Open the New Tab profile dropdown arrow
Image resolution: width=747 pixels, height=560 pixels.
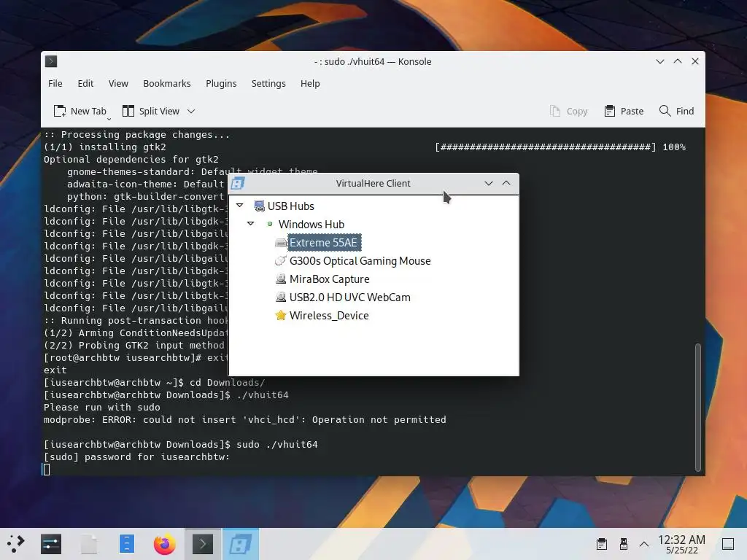(109, 119)
